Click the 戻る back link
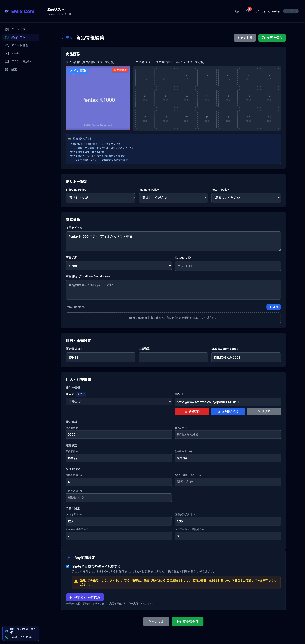 pyautogui.click(x=67, y=38)
